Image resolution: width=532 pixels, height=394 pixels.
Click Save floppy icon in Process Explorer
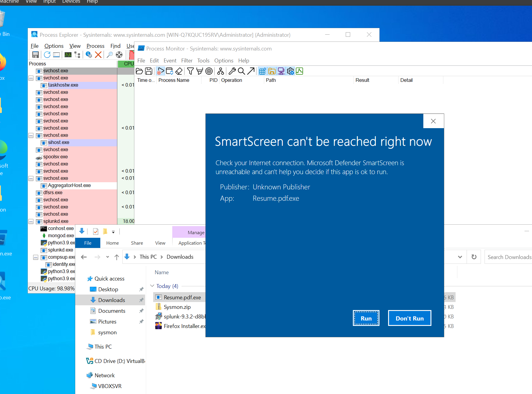point(36,55)
